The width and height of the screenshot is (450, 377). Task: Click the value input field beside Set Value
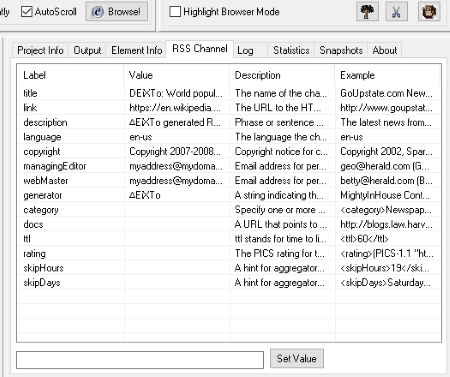pyautogui.click(x=140, y=360)
